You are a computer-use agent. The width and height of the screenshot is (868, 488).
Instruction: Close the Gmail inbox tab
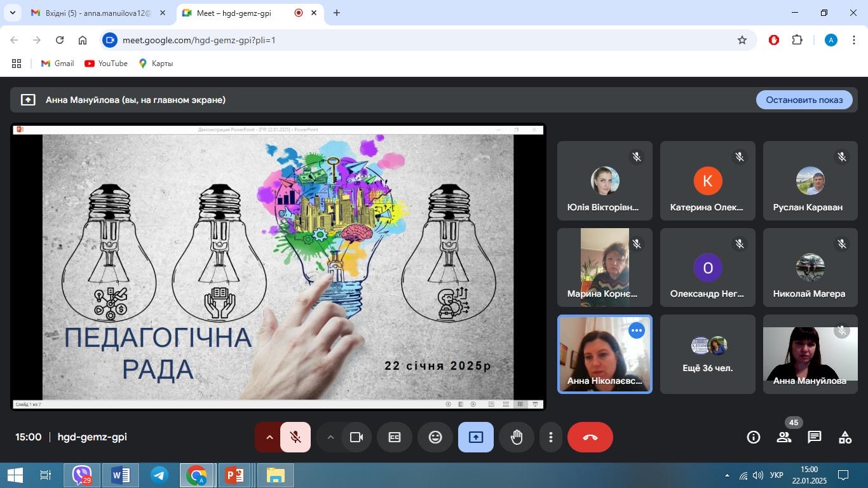click(x=163, y=13)
